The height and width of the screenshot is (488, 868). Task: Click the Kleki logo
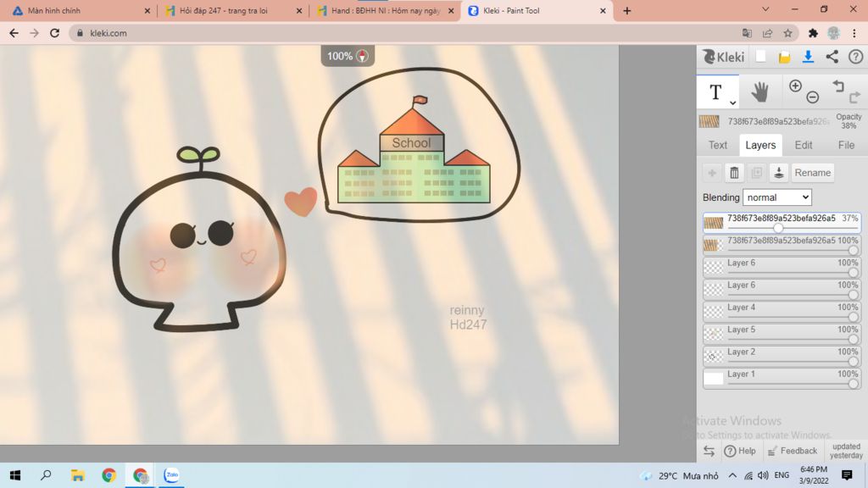723,57
